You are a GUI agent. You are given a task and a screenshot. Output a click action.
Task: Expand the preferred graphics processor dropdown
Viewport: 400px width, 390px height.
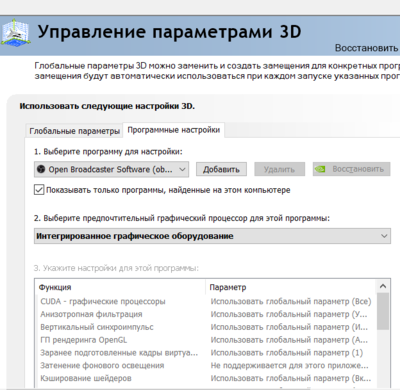[x=212, y=236]
